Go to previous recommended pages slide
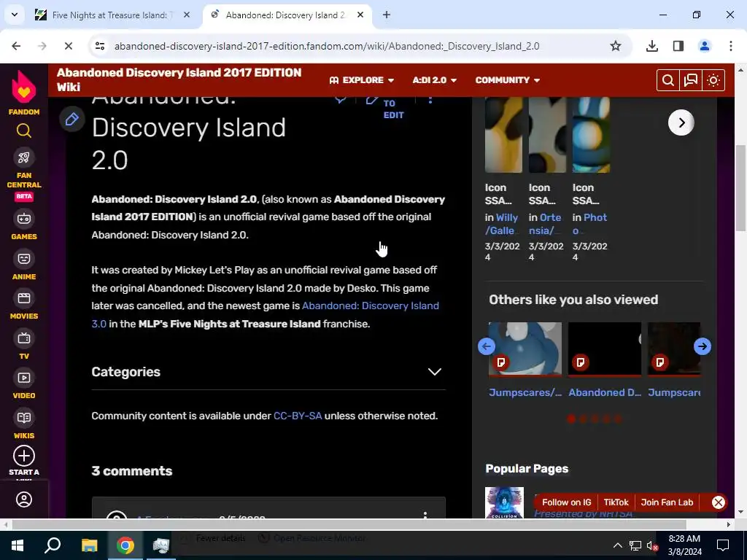 click(487, 346)
